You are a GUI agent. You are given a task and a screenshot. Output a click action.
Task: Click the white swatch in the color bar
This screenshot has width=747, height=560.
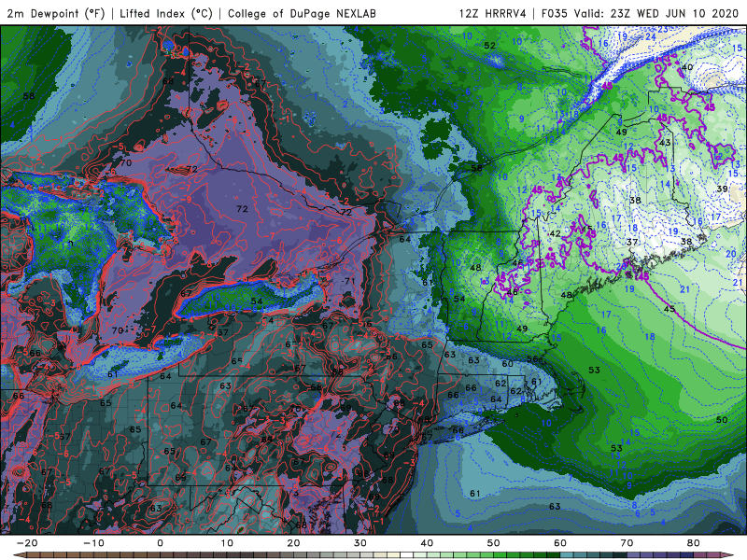click(406, 554)
